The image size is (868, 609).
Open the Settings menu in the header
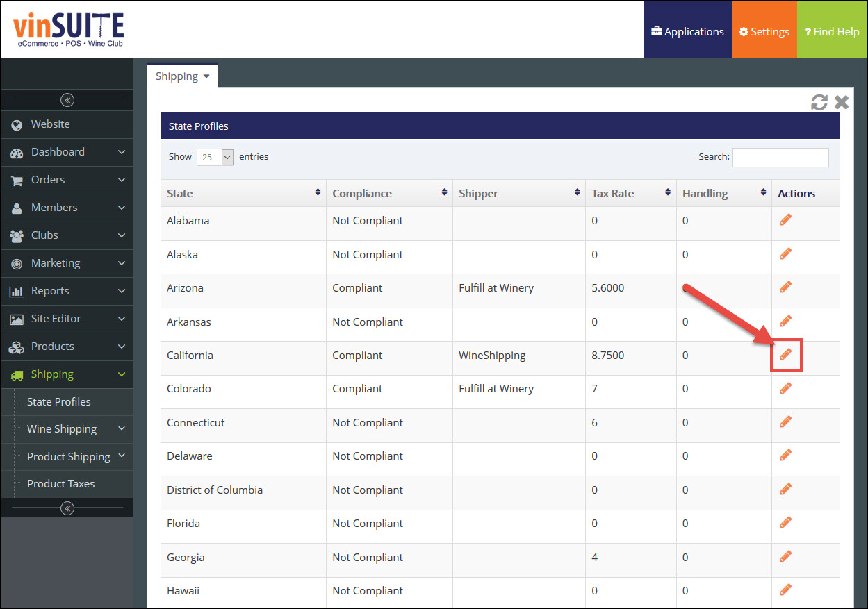pos(764,31)
